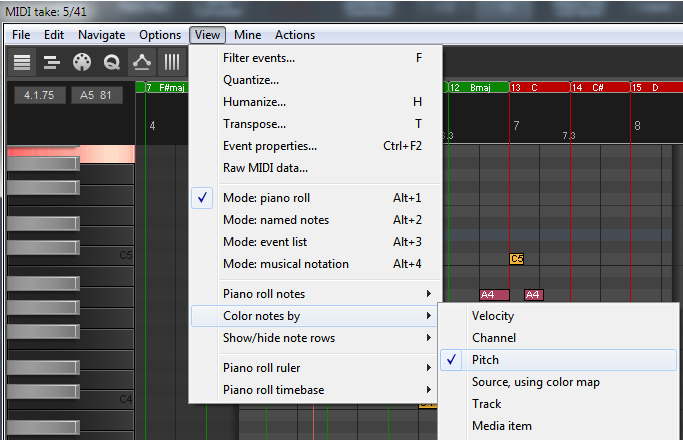
Task: Open the Navigate menu
Action: [x=101, y=35]
